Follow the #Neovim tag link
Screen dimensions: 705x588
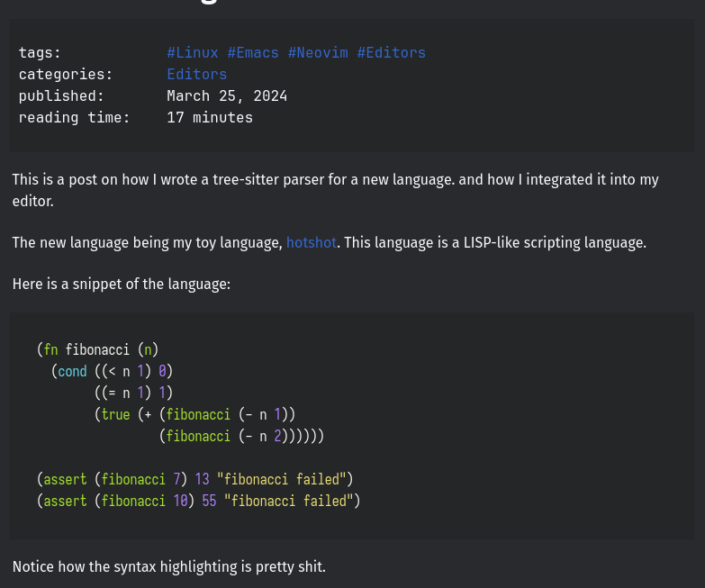[318, 53]
